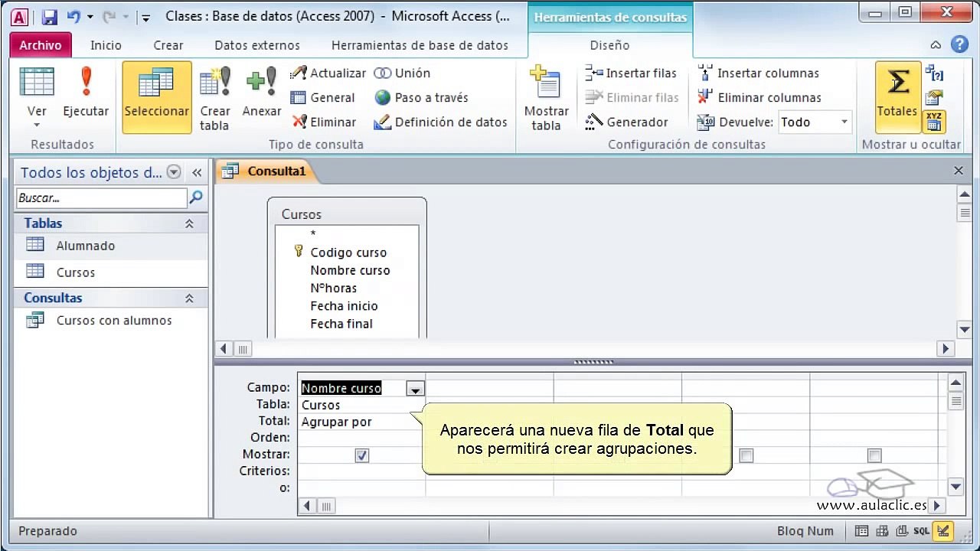Pick the Actualizar query type
Viewport: 980px width, 551px height.
328,73
